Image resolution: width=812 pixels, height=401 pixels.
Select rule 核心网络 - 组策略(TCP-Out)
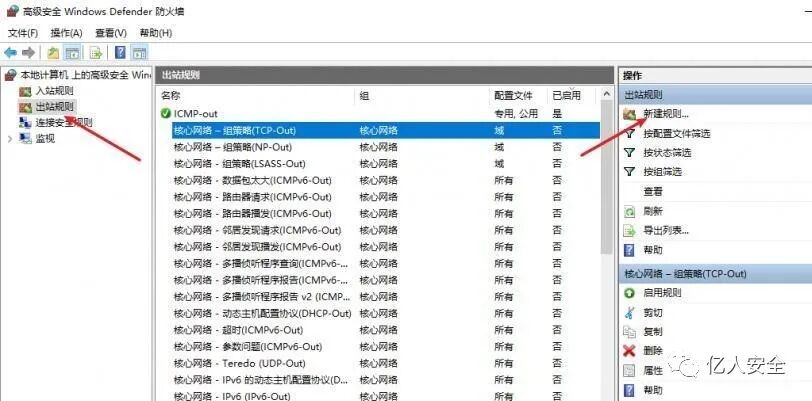pyautogui.click(x=386, y=131)
